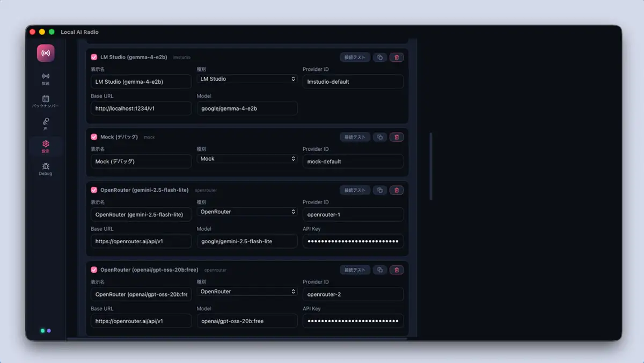Edit the 表示名 field 'Mock (デバッグ)'
The width and height of the screenshot is (644, 363).
pos(141,162)
